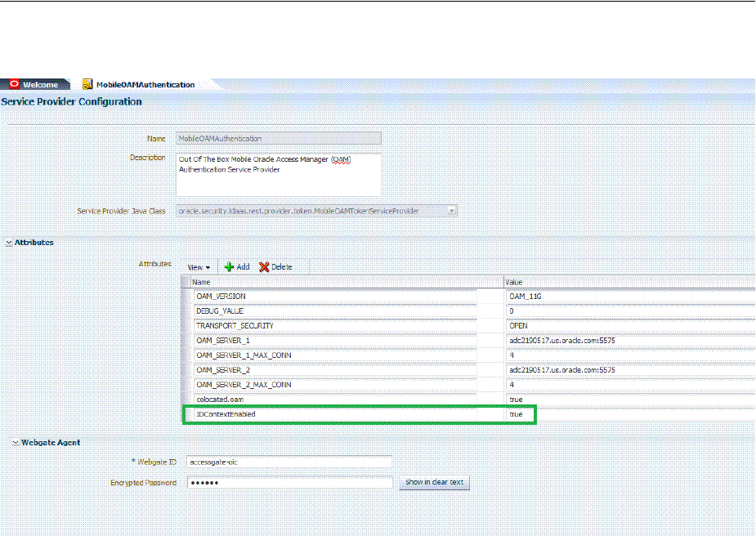Screen dimensions: 756x536
Task: Click the Oracle icon on Welcome tab
Action: pos(15,84)
